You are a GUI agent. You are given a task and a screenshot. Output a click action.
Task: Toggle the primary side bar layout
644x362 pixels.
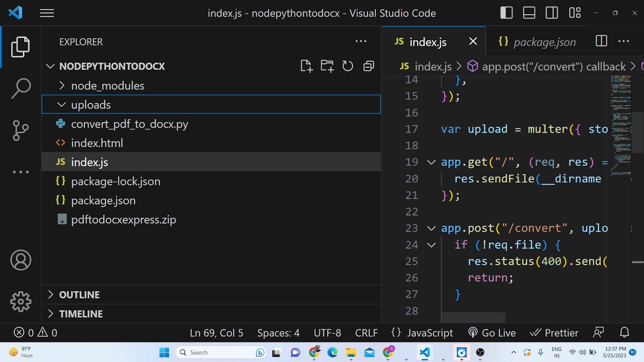[507, 13]
